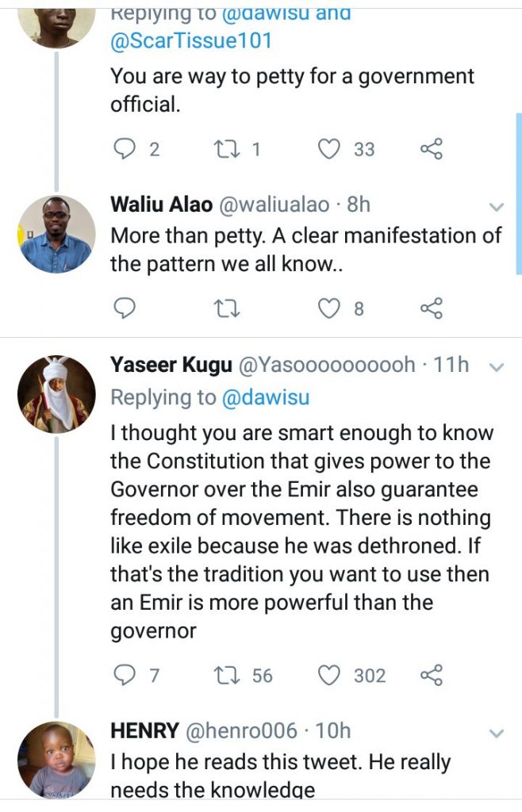Open the @ScarTissue101 profile link

190,40
